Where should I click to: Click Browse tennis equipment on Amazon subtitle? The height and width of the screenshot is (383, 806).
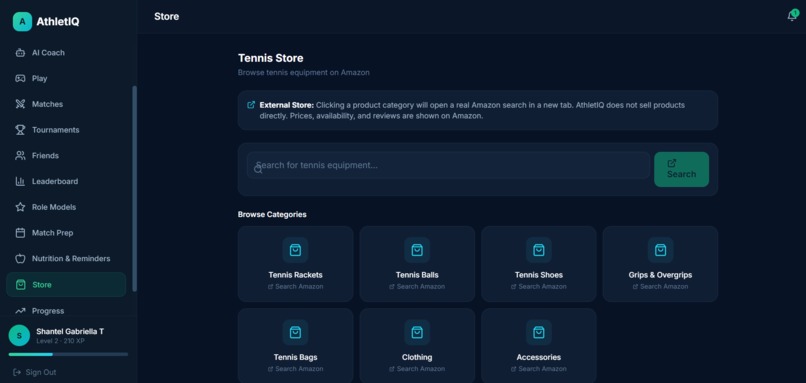click(303, 72)
